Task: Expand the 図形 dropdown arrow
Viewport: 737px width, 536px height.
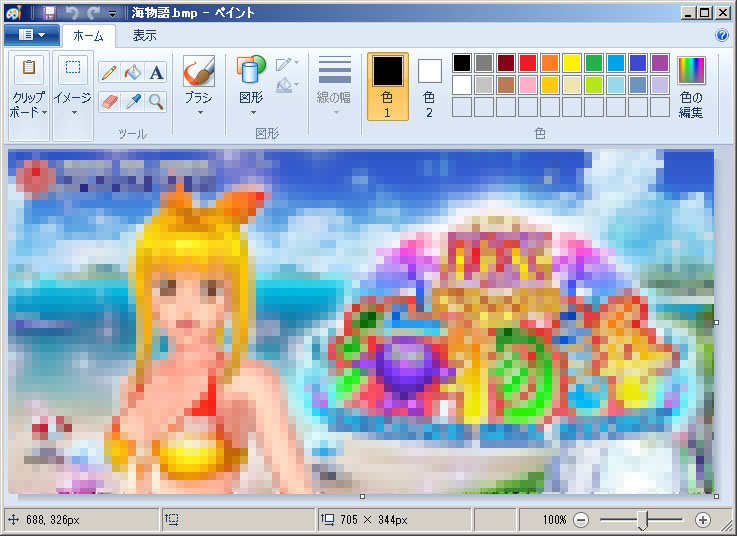Action: click(253, 113)
